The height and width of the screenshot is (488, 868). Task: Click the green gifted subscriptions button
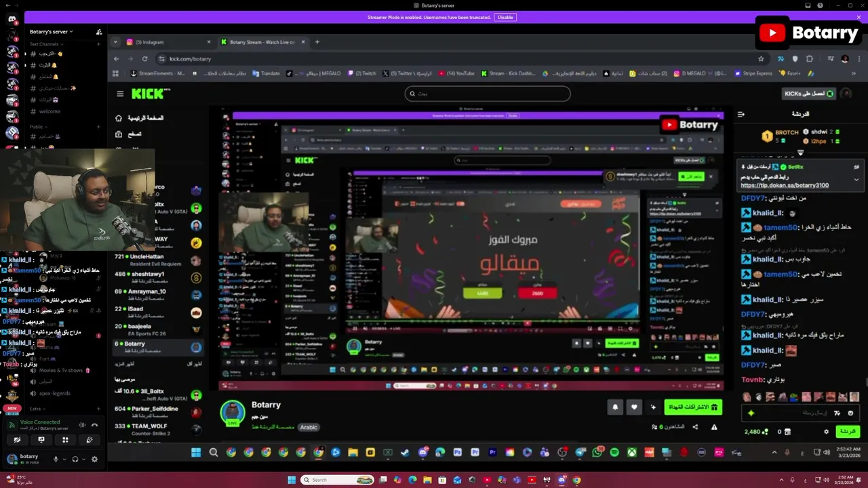coord(693,407)
